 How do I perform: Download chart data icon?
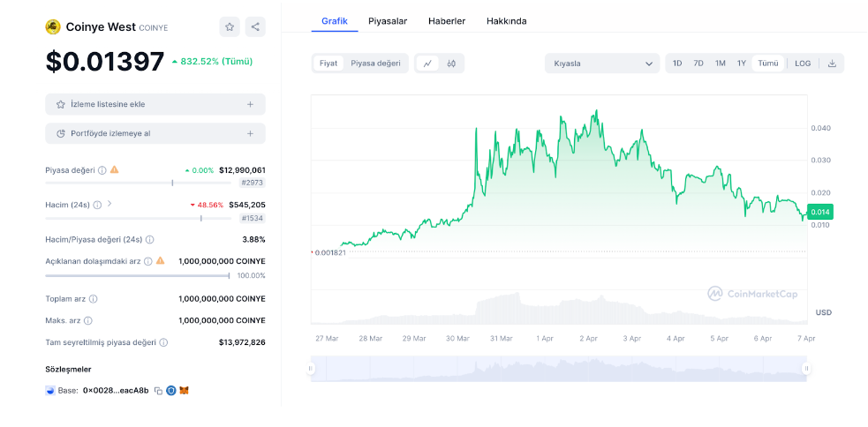[x=832, y=64]
